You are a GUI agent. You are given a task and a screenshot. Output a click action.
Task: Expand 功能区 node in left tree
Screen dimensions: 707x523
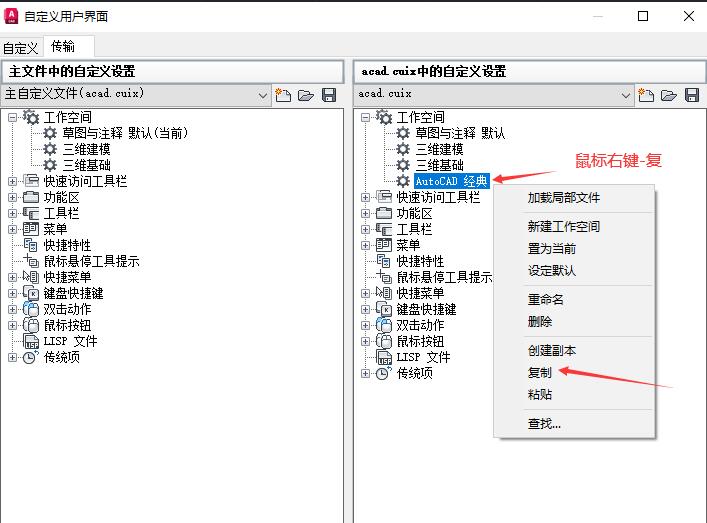13,197
